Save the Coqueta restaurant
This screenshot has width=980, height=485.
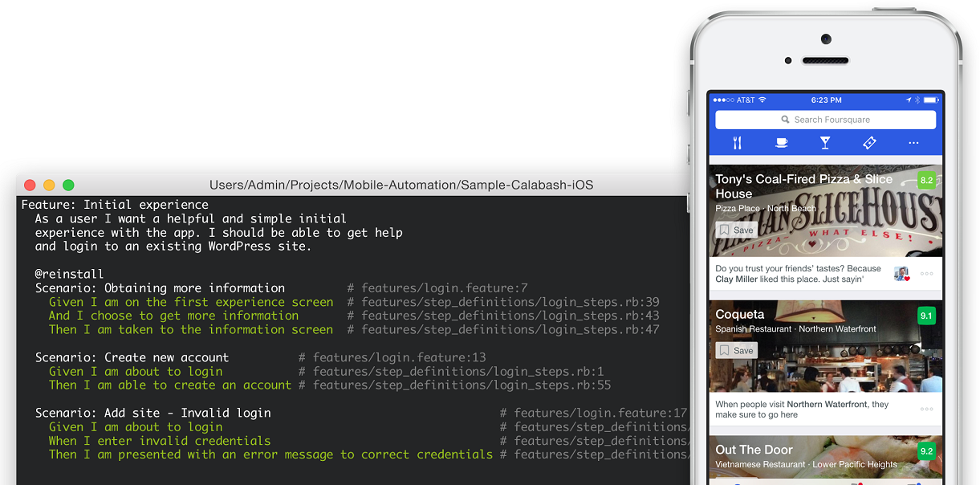point(736,350)
